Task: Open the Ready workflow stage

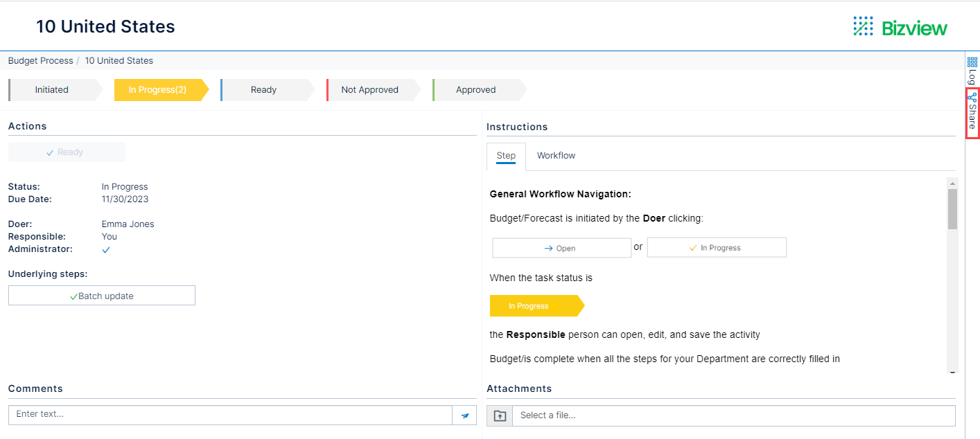Action: [264, 89]
